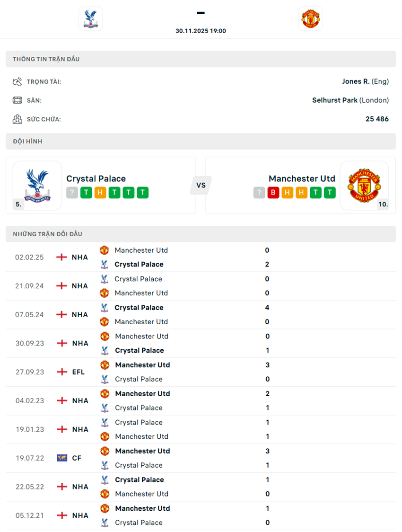Click the stadium icon beside SÂN

(x=17, y=100)
